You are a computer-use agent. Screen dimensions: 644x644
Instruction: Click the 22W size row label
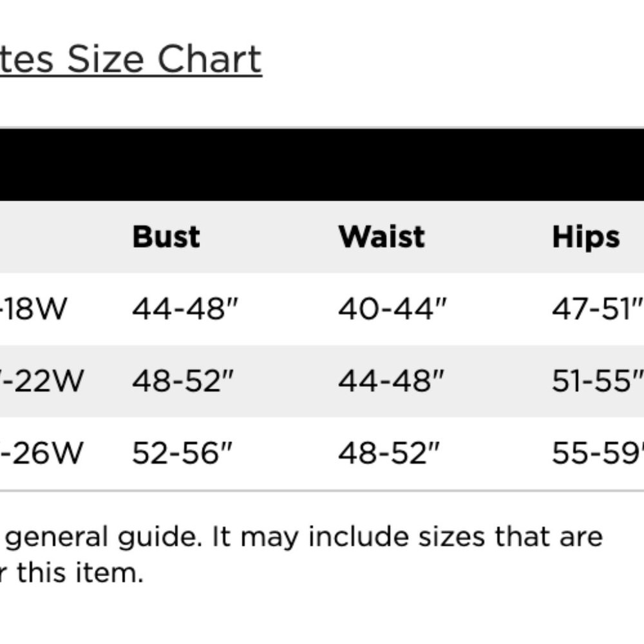click(42, 381)
